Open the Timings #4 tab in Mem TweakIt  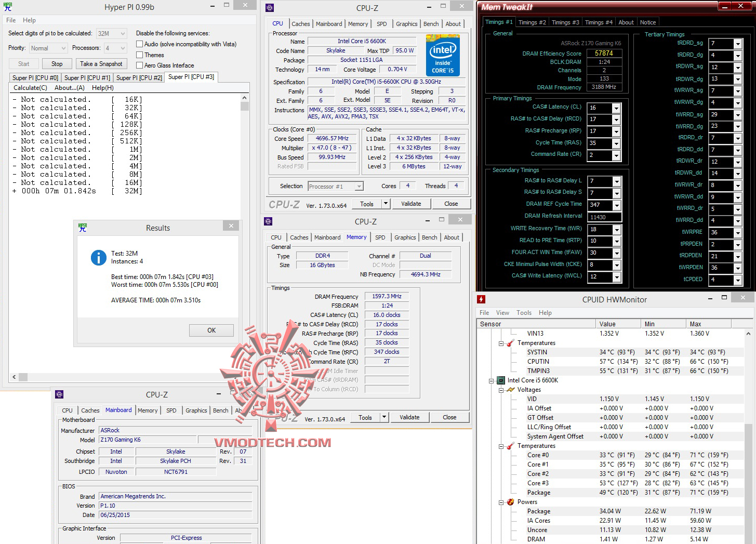[x=599, y=22]
